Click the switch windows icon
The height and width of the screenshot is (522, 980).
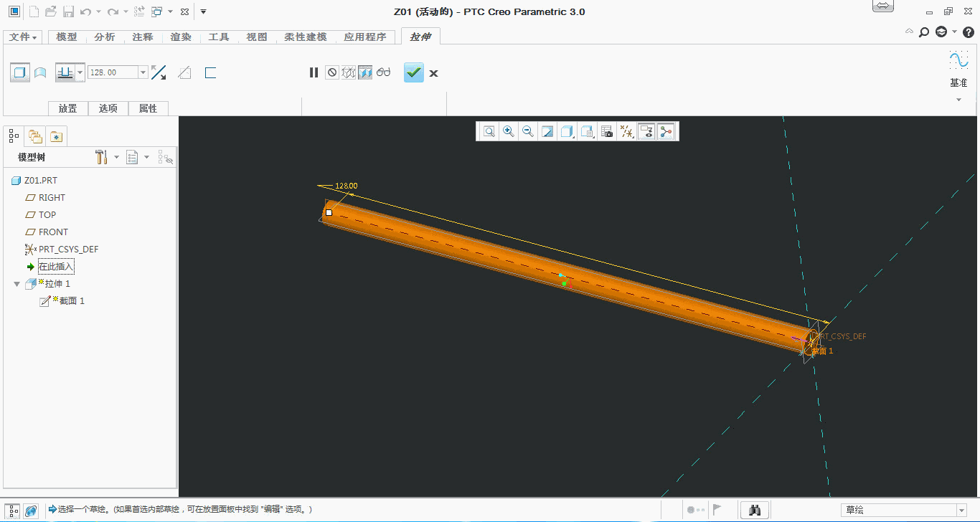[157, 11]
